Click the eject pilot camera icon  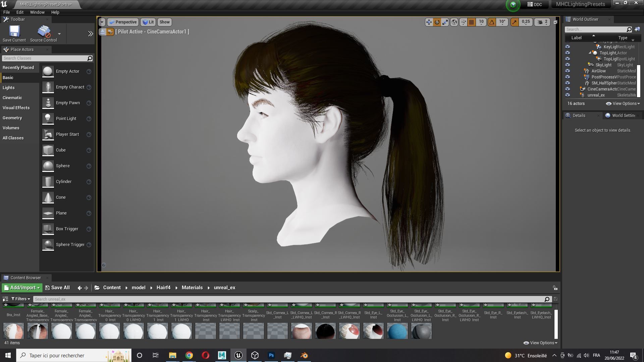pos(103,32)
